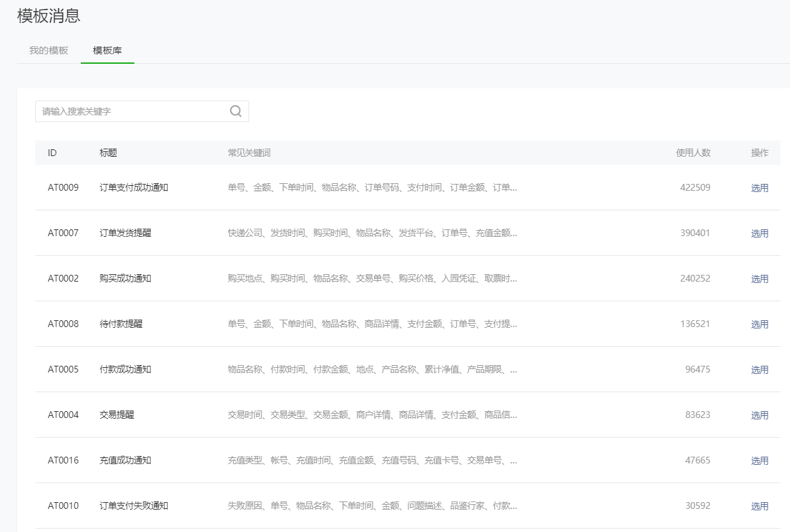The width and height of the screenshot is (790, 532).
Task: Click keywords text of 交易提醒 row
Action: coord(372,415)
